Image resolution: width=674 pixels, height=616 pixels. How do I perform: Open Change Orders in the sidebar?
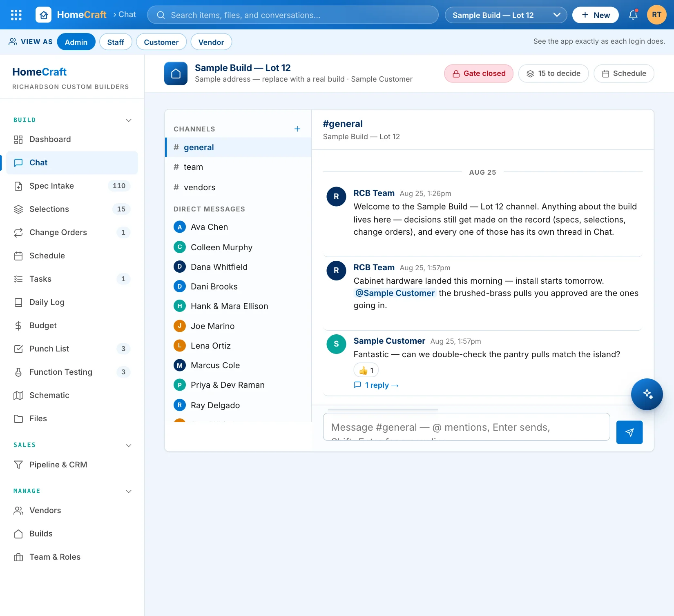pos(72,233)
